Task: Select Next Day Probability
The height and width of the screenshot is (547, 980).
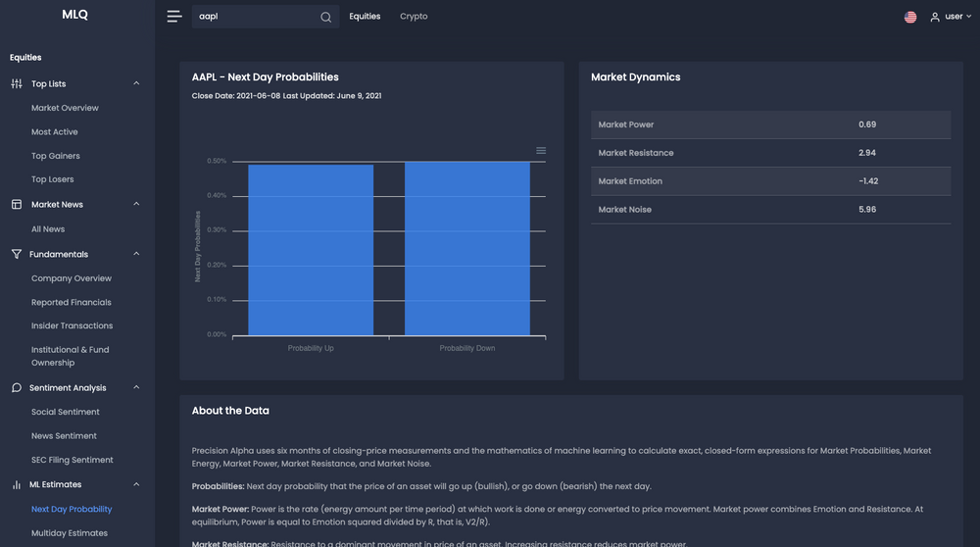Action: tap(72, 509)
